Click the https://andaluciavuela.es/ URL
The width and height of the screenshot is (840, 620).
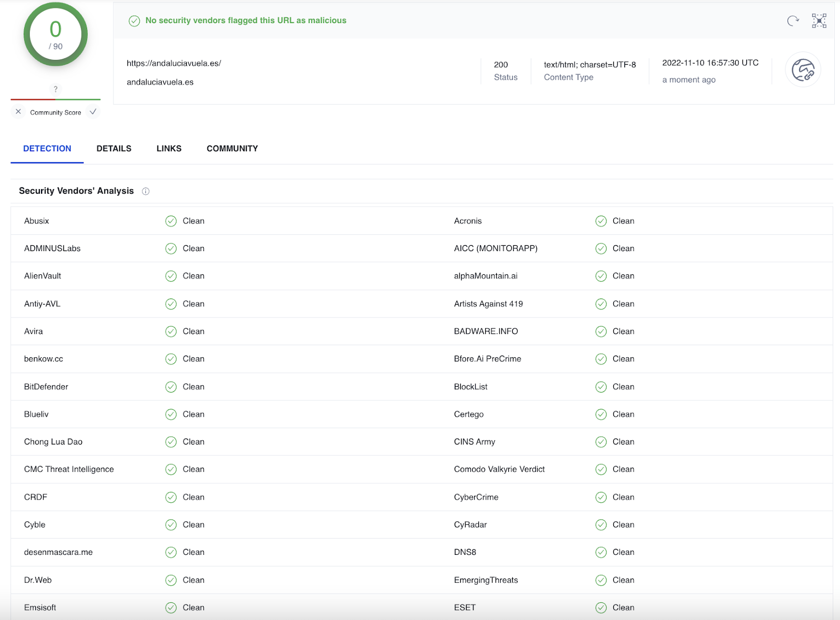[174, 63]
